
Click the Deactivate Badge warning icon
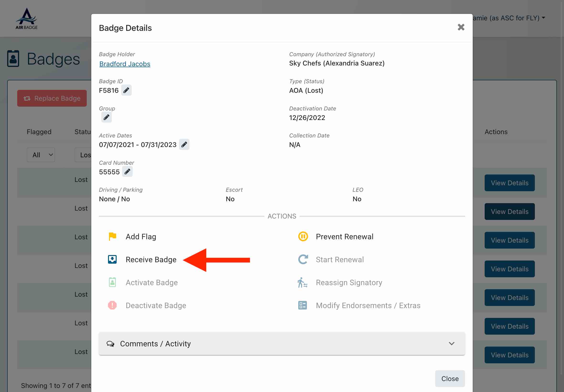112,305
